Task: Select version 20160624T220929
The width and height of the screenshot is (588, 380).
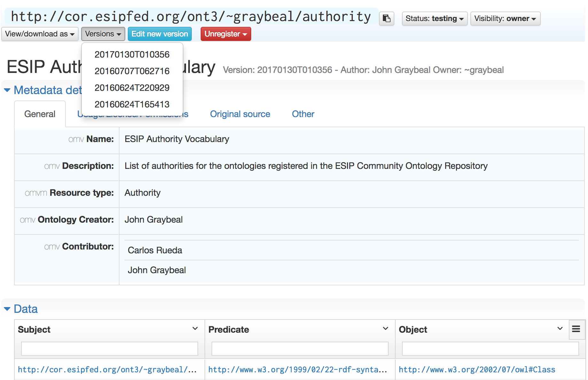Action: (x=132, y=88)
